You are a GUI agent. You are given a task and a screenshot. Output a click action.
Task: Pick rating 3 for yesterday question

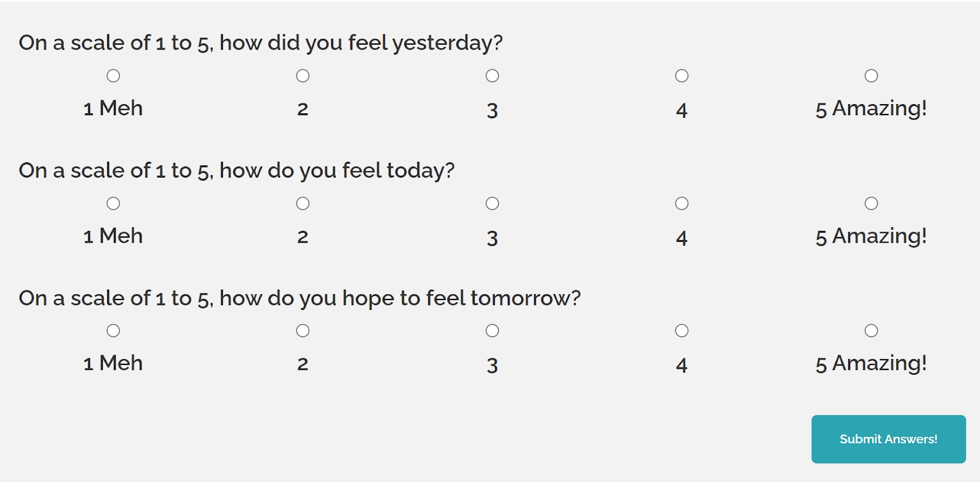(x=492, y=76)
